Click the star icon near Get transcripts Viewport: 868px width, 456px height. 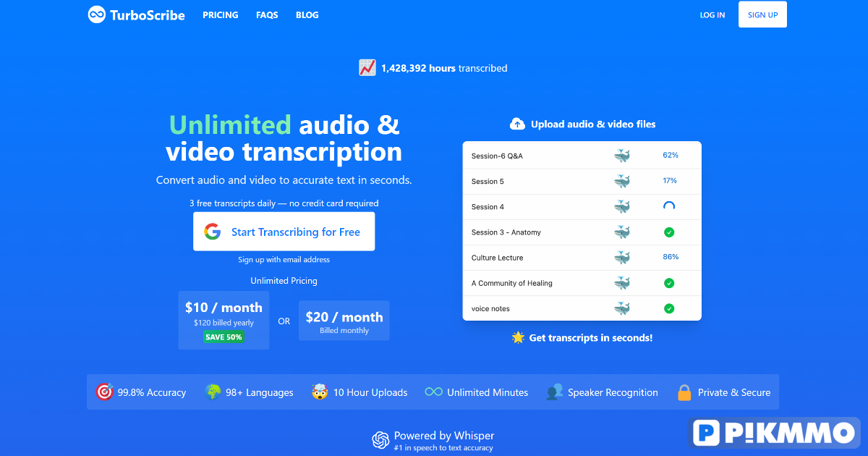tap(518, 337)
